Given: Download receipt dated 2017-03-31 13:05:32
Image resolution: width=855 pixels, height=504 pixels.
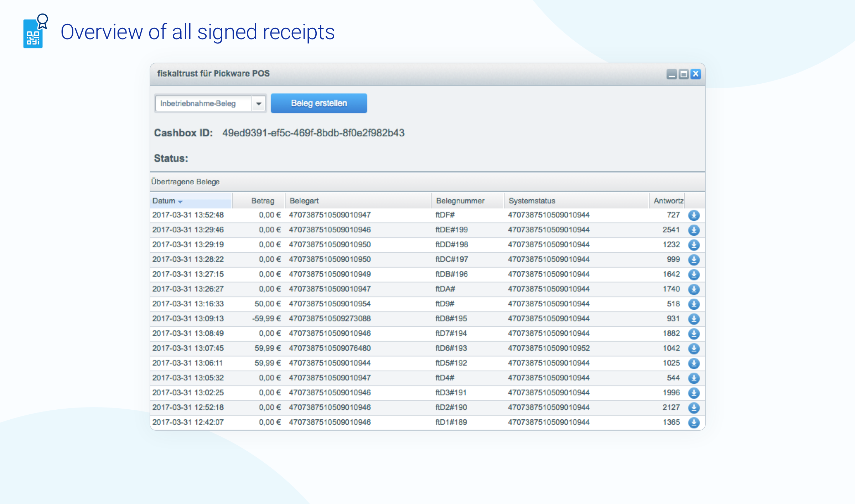Looking at the screenshot, I should click(694, 378).
